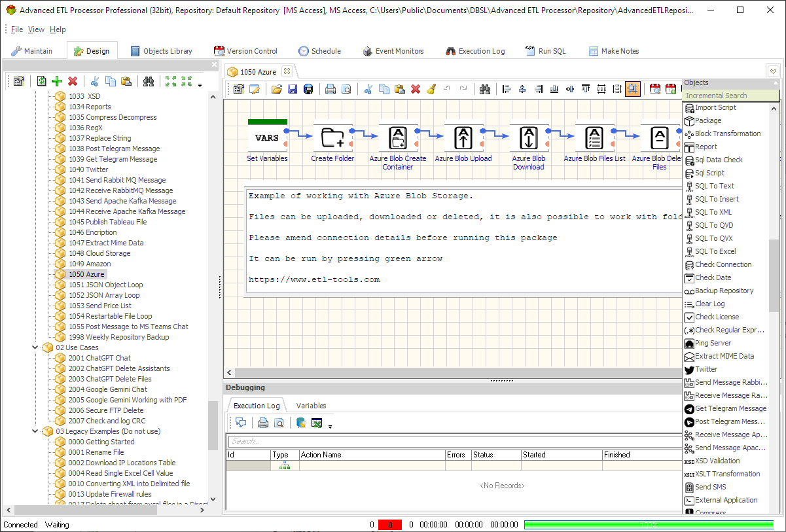Click the open folder icon in designer toolbar
The width and height of the screenshot is (786, 532).
[277, 89]
